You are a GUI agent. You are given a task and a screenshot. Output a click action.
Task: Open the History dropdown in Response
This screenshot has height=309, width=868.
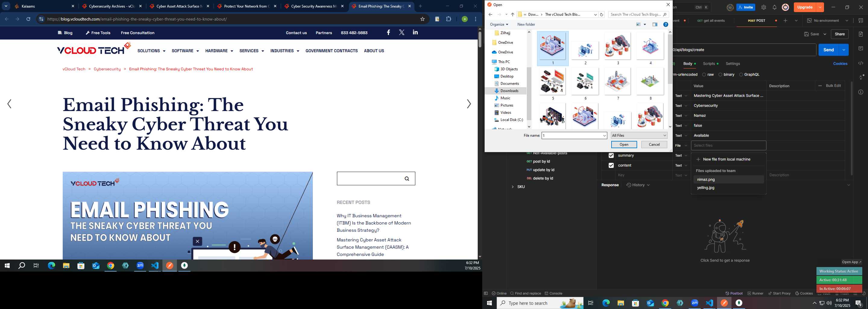(638, 185)
